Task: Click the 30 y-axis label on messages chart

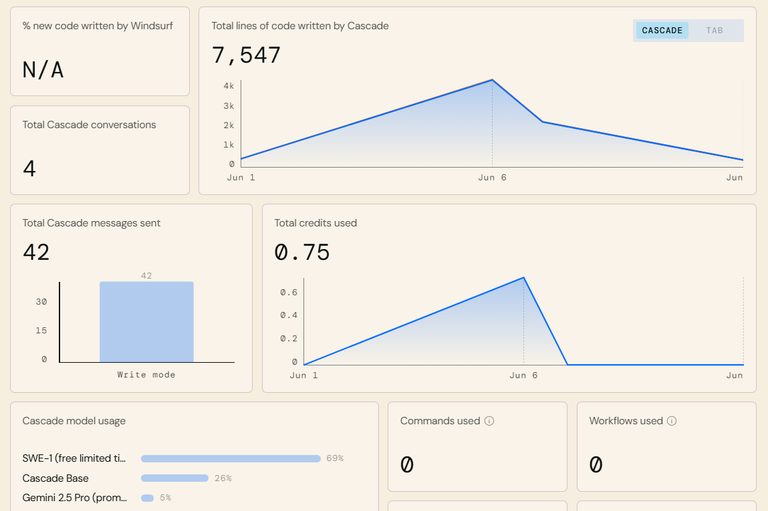Action: pyautogui.click(x=41, y=302)
